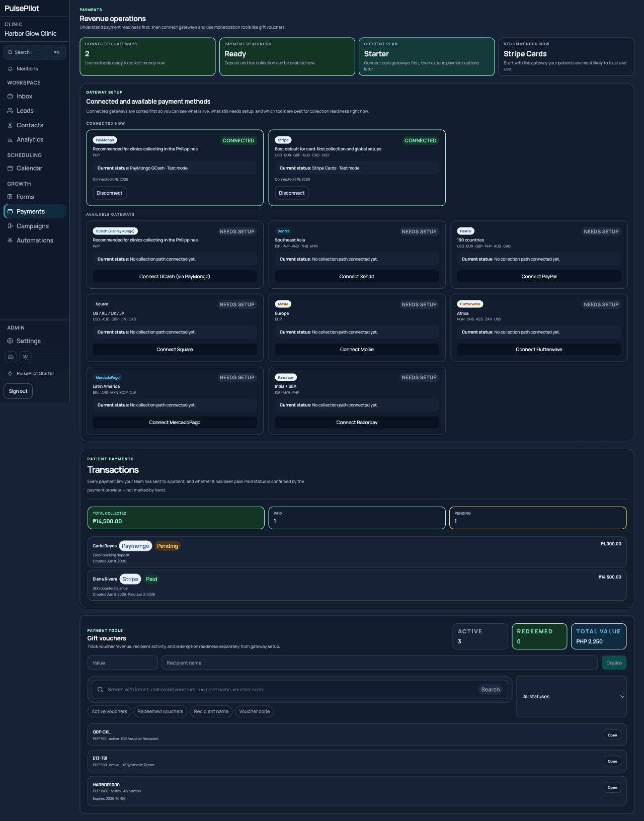The width and height of the screenshot is (644, 821).
Task: Click the PulsePilot logo text
Action: point(22,9)
